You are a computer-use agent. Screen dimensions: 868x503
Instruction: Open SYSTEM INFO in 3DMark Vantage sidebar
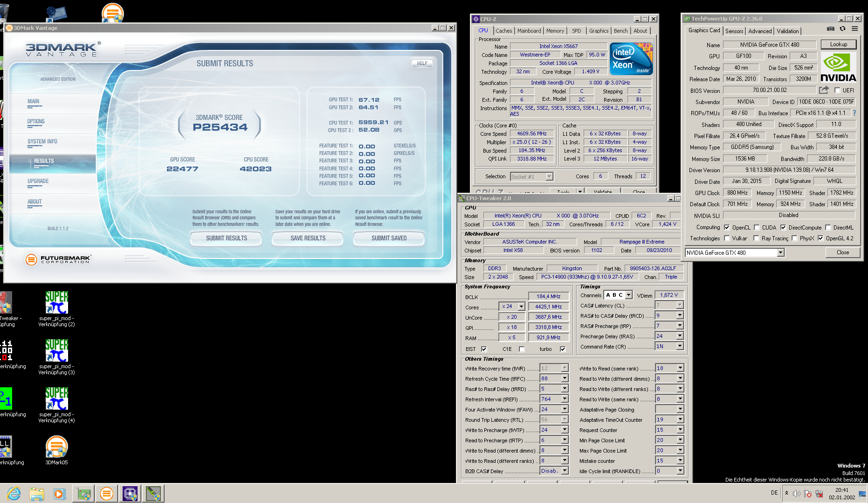(42, 141)
